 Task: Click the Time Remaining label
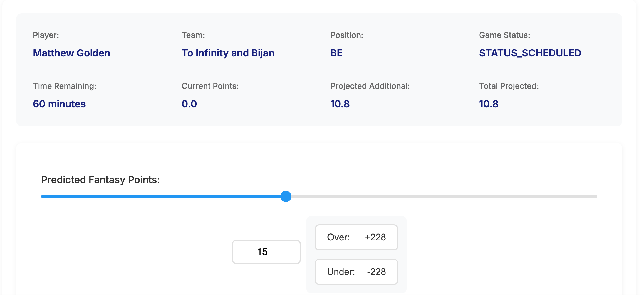click(x=65, y=86)
